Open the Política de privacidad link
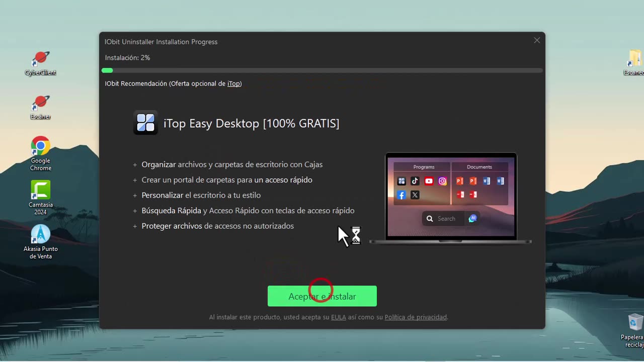The height and width of the screenshot is (362, 644). tap(416, 317)
